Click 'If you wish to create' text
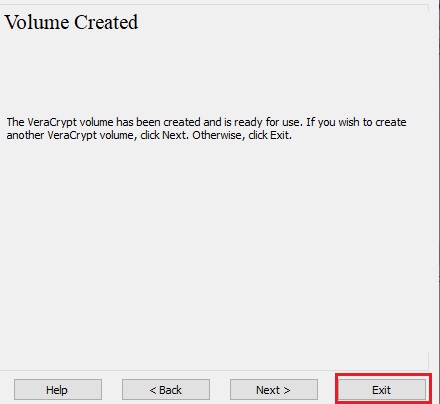The height and width of the screenshot is (404, 440). (x=356, y=122)
